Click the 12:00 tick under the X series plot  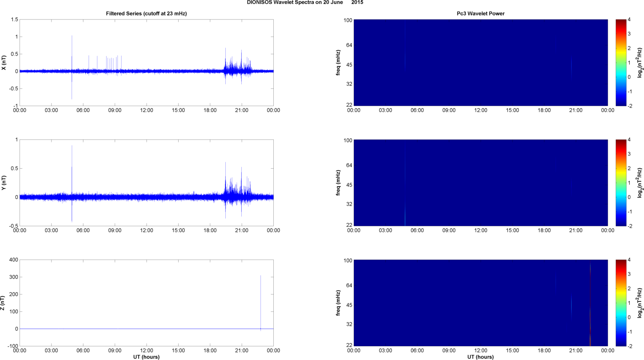pos(147,110)
